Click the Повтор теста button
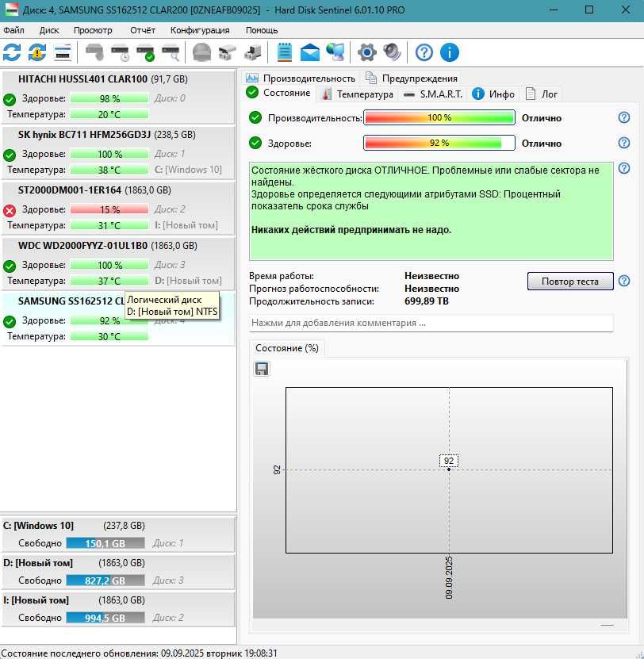Viewport: 644px width, 659px height. (570, 282)
